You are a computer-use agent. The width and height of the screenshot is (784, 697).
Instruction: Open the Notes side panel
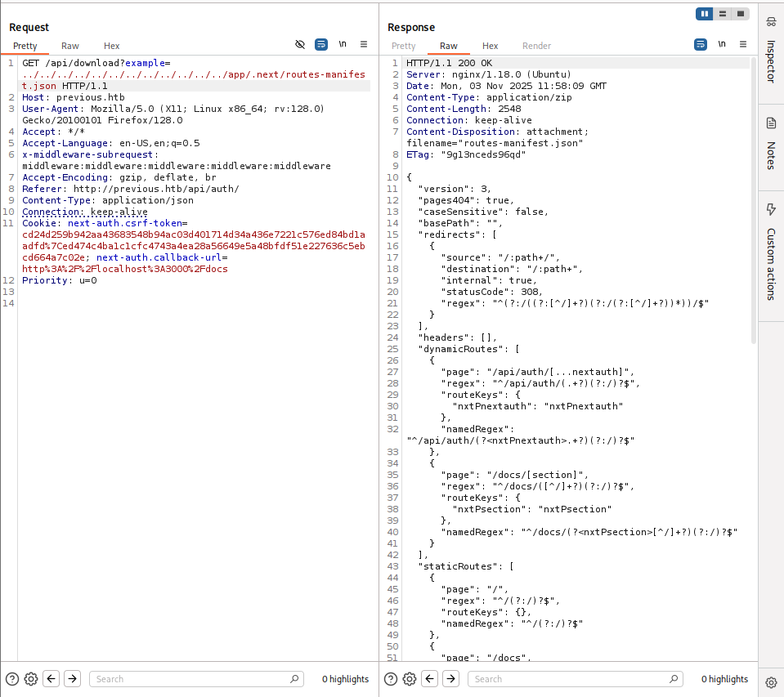pos(771,143)
